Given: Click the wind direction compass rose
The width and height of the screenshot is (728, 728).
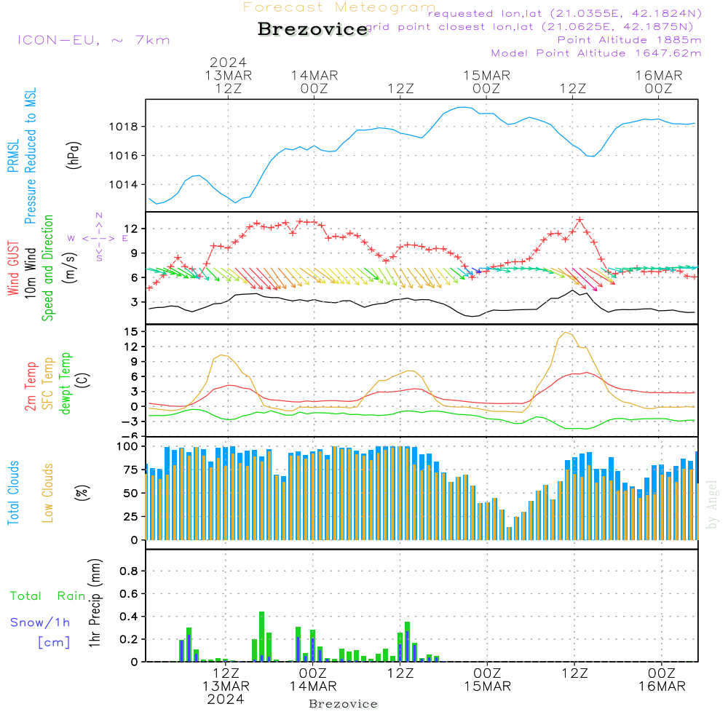Looking at the screenshot, I should tap(98, 237).
